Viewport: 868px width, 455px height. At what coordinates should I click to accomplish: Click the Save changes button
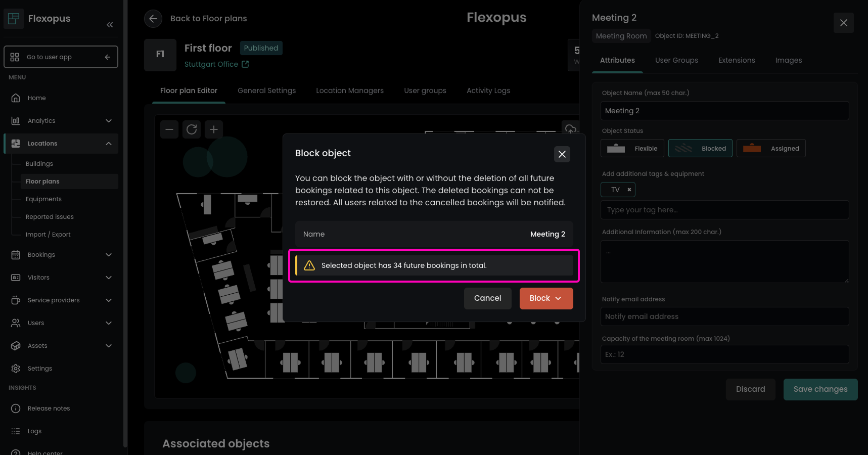click(x=820, y=389)
